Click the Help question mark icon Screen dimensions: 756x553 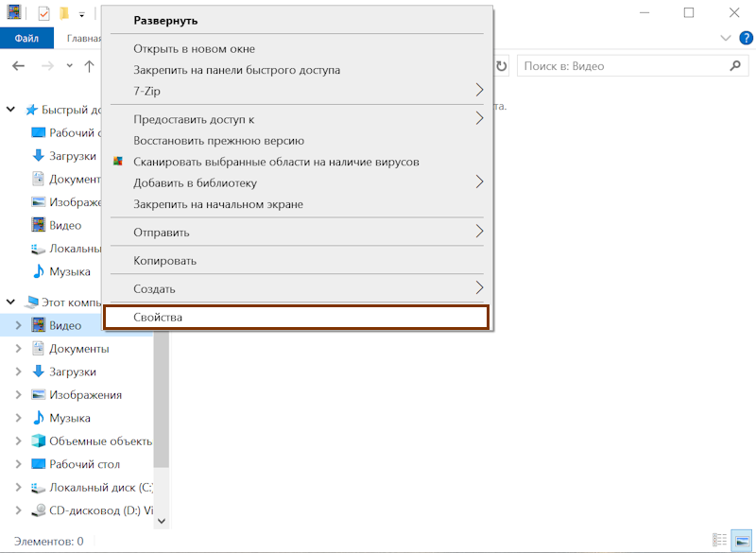[744, 38]
